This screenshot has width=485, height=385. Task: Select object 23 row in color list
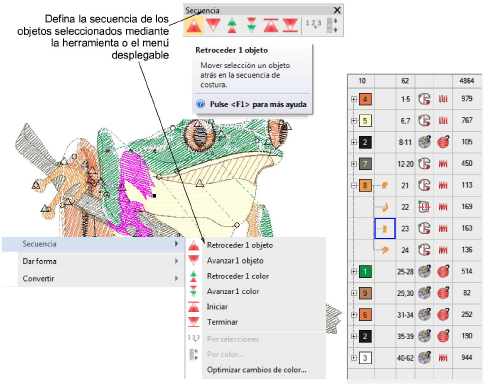415,229
